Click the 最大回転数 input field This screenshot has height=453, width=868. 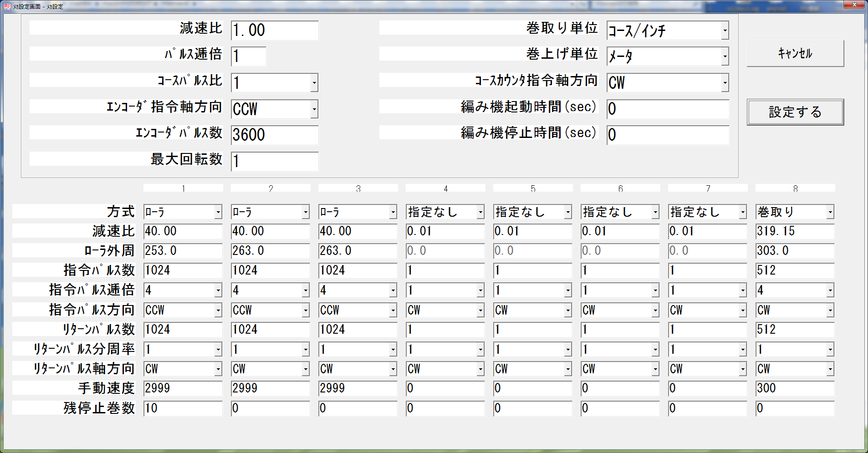(274, 161)
